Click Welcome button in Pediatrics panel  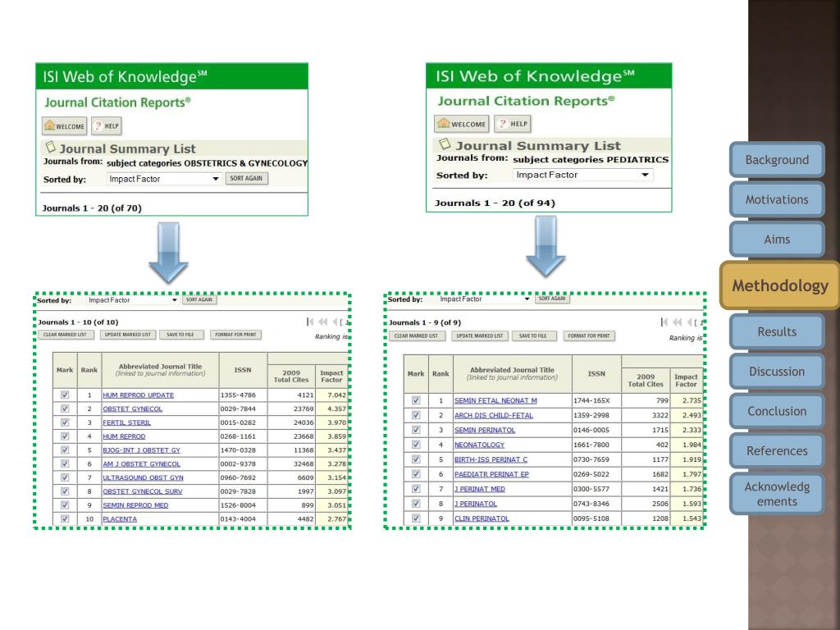(461, 124)
